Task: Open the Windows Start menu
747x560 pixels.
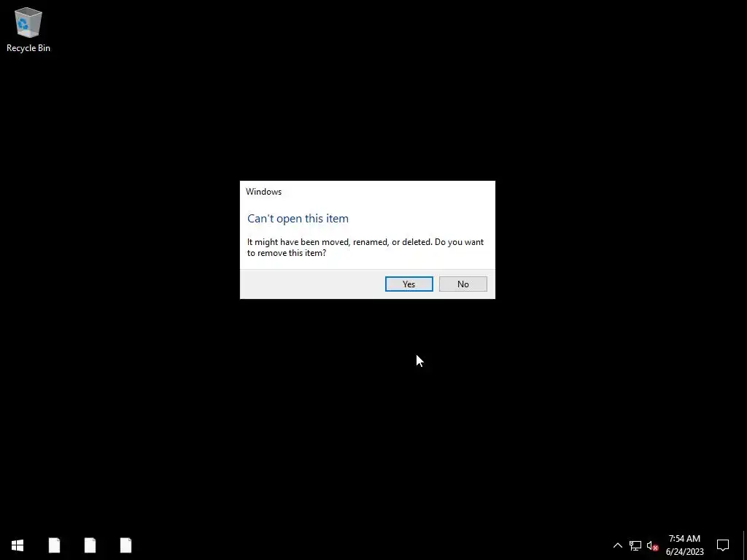Action: 18,545
